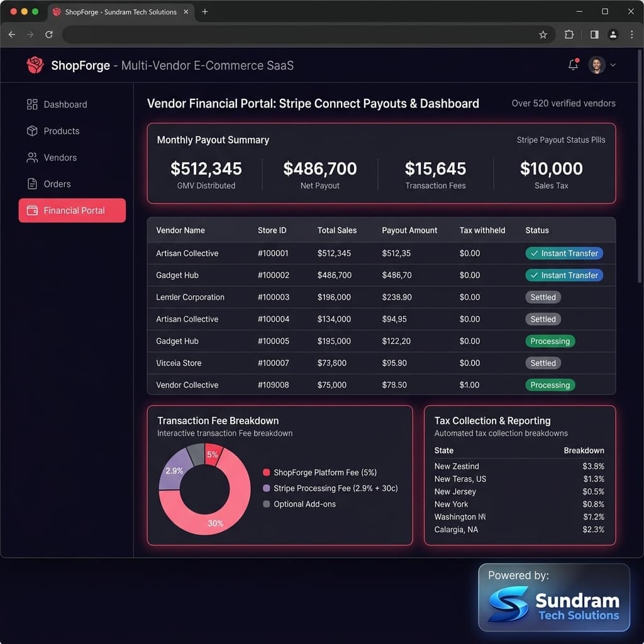Click the Processing pill for store #100005
The height and width of the screenshot is (644, 644).
pos(550,341)
